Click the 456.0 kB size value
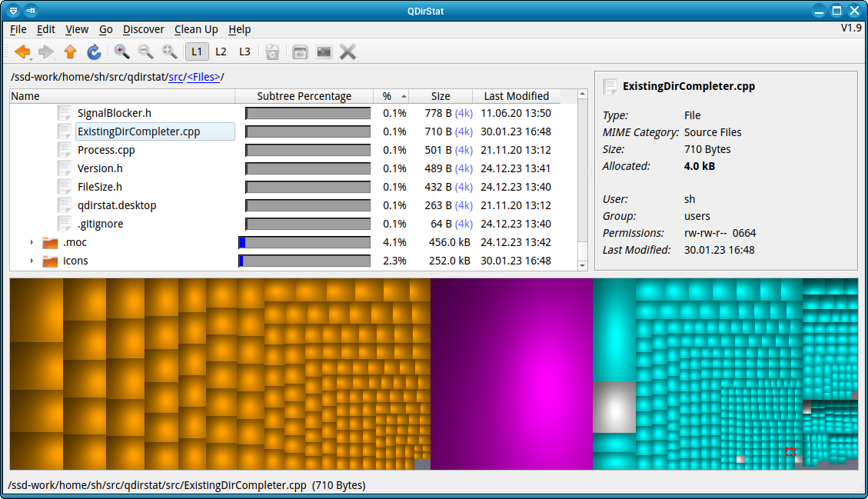The width and height of the screenshot is (868, 499). (x=449, y=242)
